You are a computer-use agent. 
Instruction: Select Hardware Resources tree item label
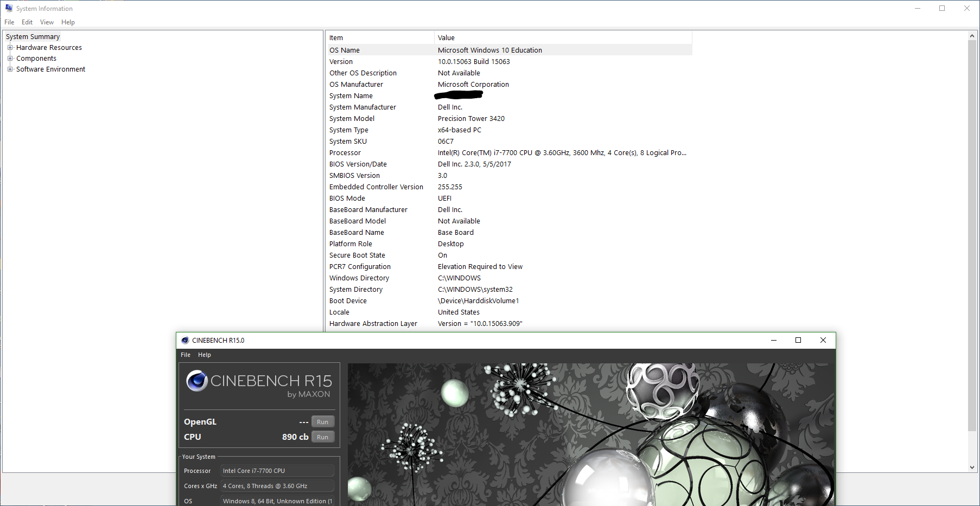[x=49, y=48]
